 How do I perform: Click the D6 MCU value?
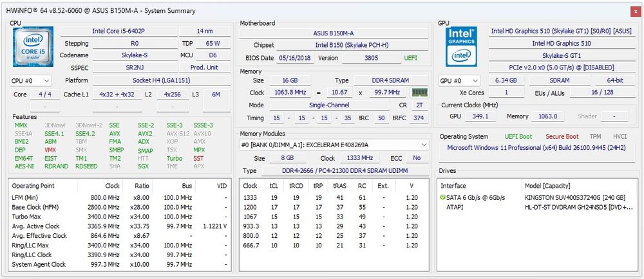pos(213,55)
